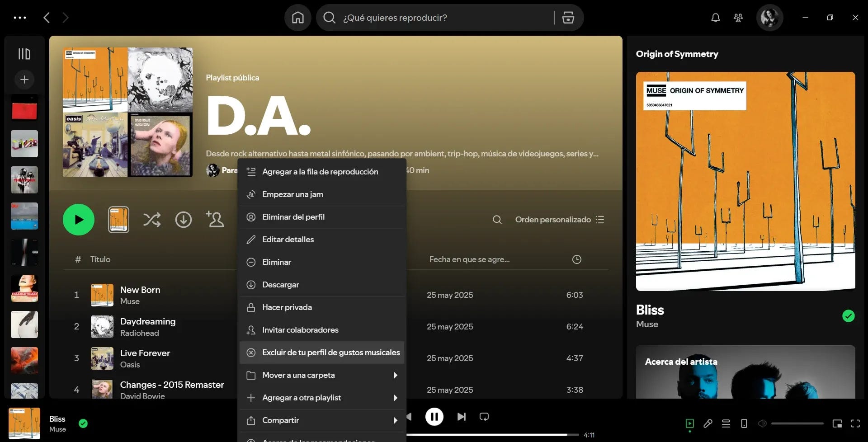Open the Muse artist link under Bliss in panel

coord(647,324)
